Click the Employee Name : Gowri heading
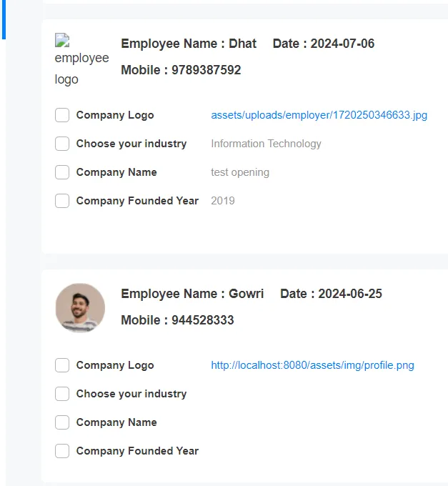The height and width of the screenshot is (486, 448). pyautogui.click(x=192, y=294)
